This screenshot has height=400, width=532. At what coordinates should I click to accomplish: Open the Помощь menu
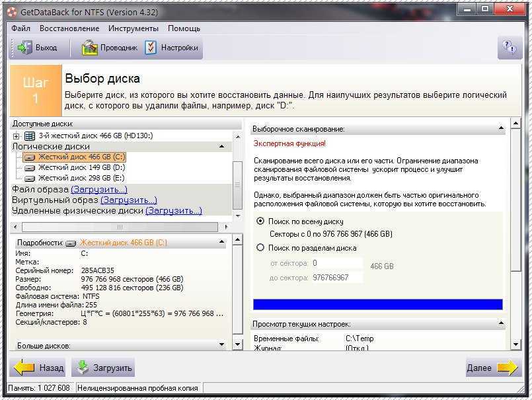tap(184, 28)
